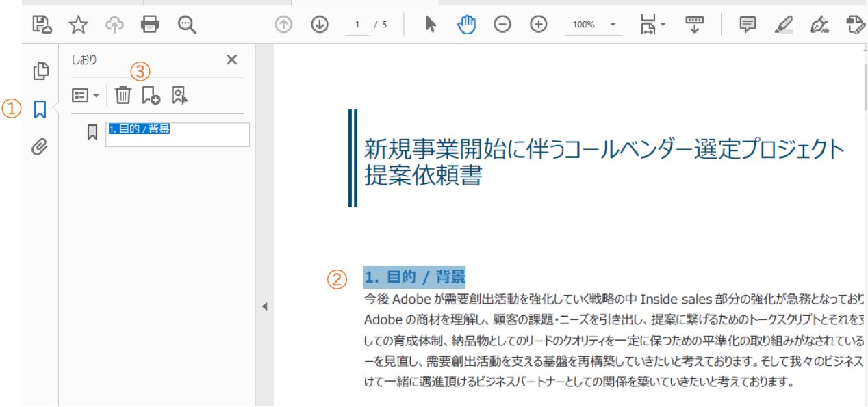Zoom in with the plus circle
This screenshot has height=407, width=868.
point(539,25)
